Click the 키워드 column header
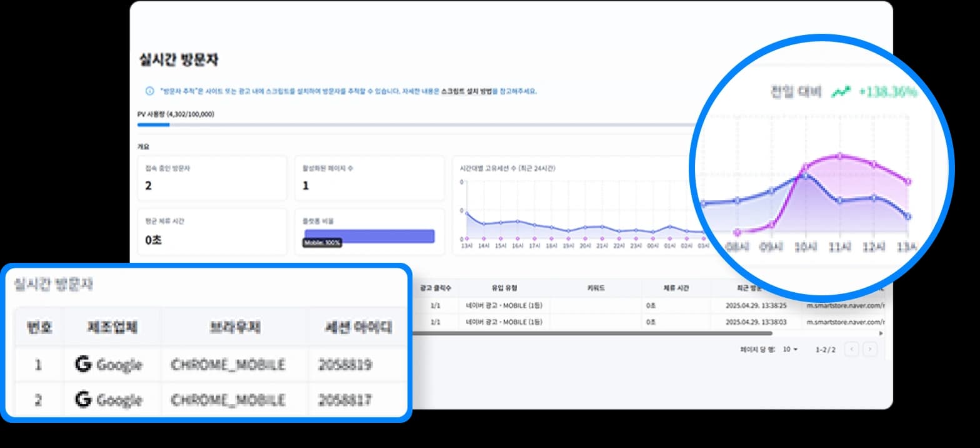The image size is (980, 448). coord(595,288)
